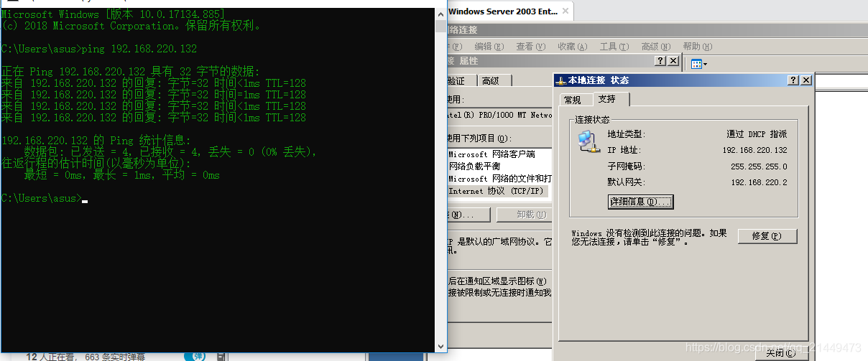Click the network icon in the status dialog title bar

(x=561, y=80)
